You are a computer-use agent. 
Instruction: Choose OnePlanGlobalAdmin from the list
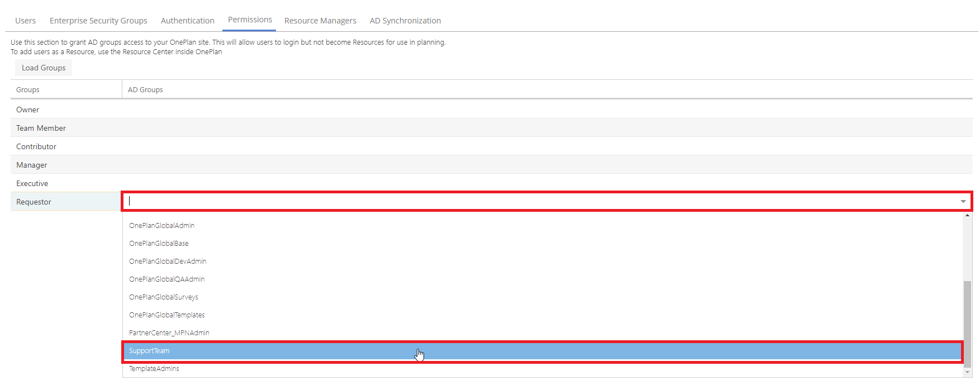543,226
